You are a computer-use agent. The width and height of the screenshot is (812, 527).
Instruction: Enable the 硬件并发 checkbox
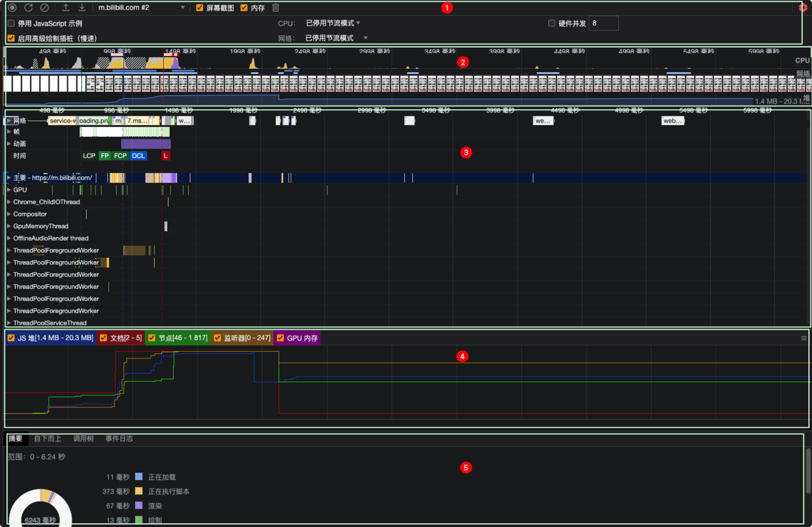coord(552,23)
